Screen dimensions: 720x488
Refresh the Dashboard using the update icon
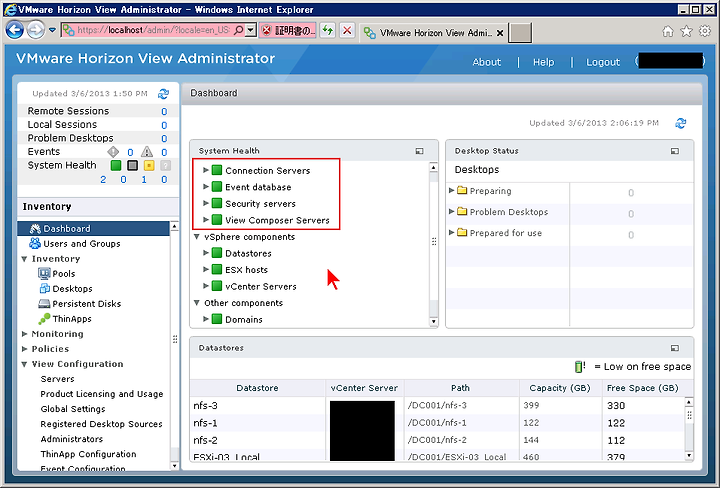click(x=681, y=123)
